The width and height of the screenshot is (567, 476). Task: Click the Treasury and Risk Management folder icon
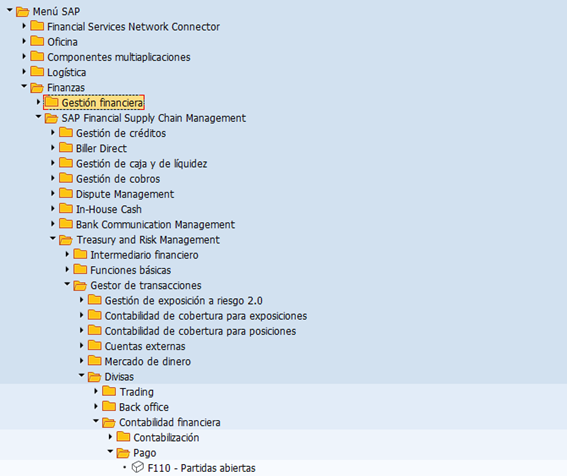66,240
